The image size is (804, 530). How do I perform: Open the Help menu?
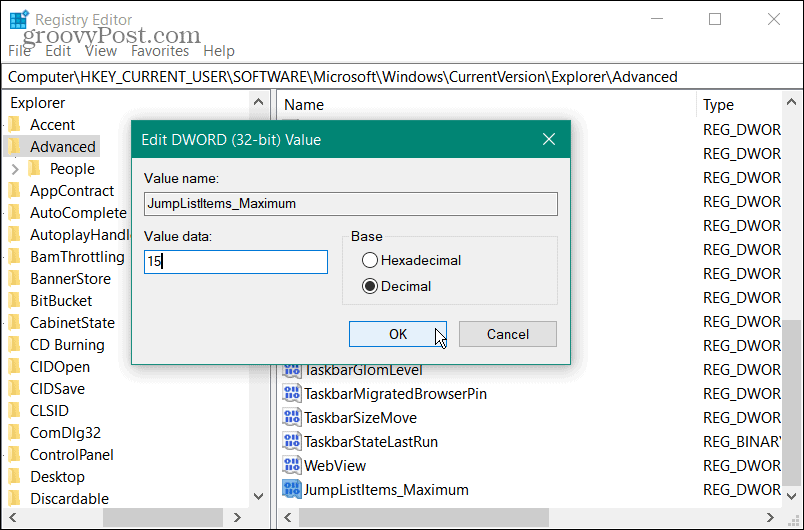219,51
